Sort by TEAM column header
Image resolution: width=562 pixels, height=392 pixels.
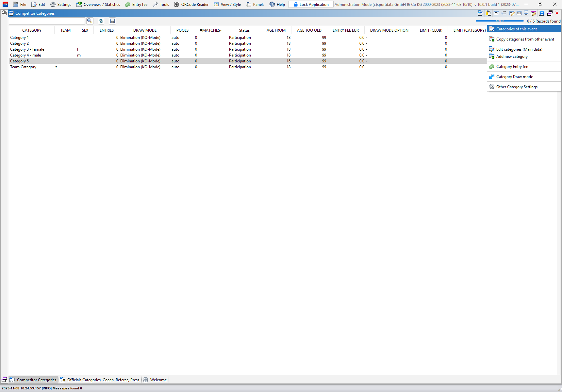65,30
